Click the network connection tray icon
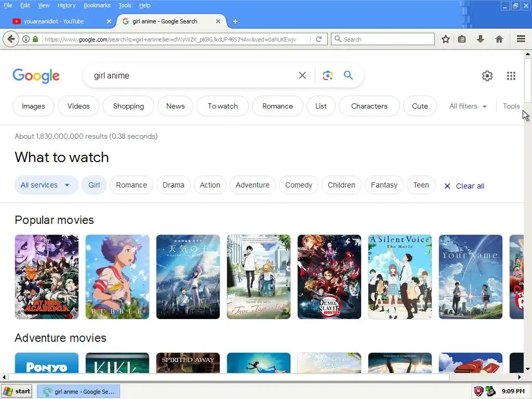Screen dimensions: 532x399 [490, 391]
